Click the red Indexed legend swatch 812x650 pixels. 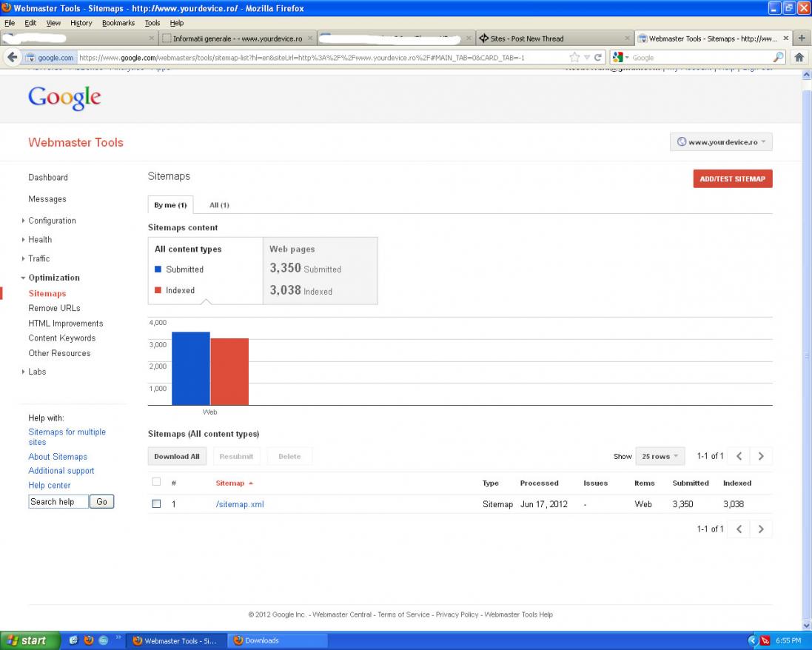point(158,290)
